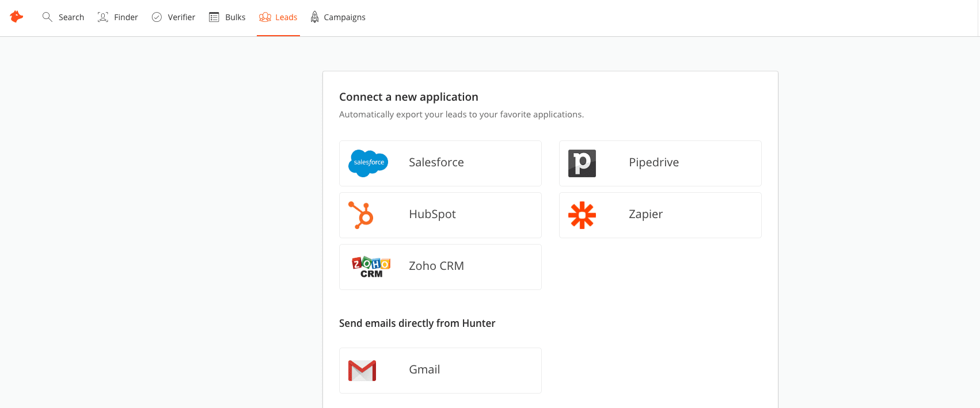This screenshot has height=408, width=980.
Task: Click the 'Connect a new application' heading
Action: coord(409,97)
